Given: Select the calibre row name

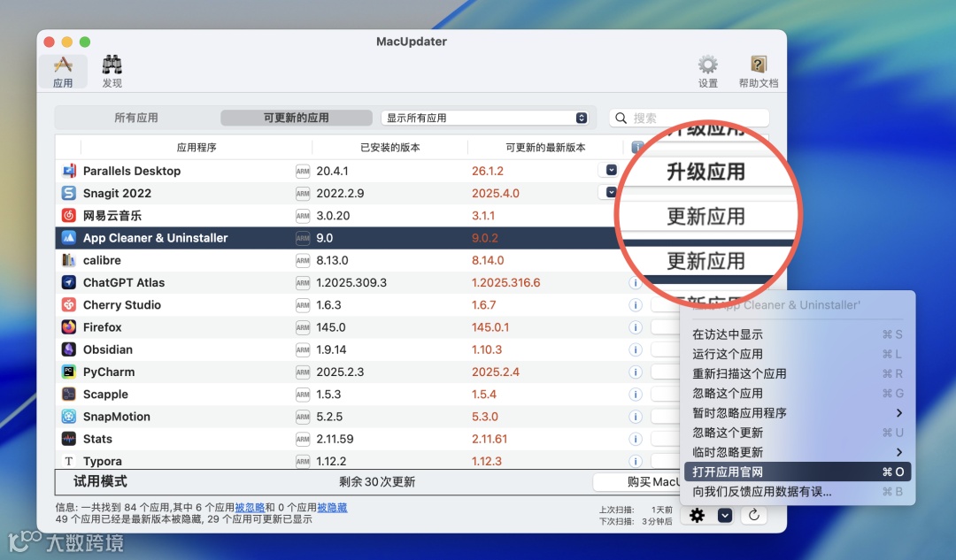Looking at the screenshot, I should 103,260.
